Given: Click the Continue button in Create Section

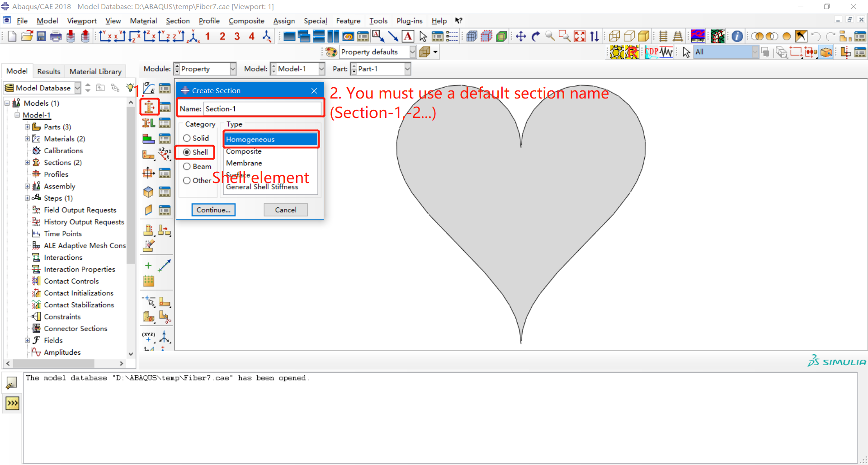Looking at the screenshot, I should coord(213,210).
